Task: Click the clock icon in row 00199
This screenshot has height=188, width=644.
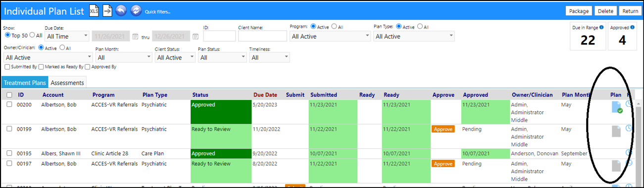Action: tap(629, 128)
